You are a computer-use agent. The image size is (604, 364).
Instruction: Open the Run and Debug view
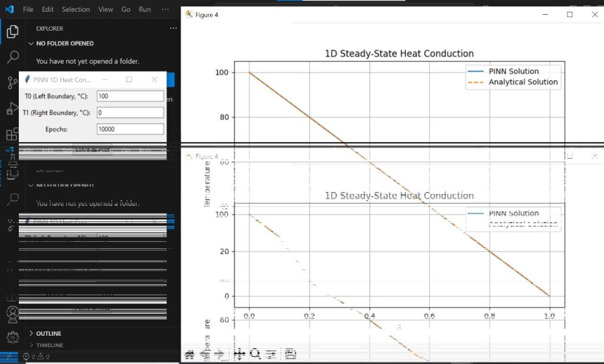pos(12,109)
